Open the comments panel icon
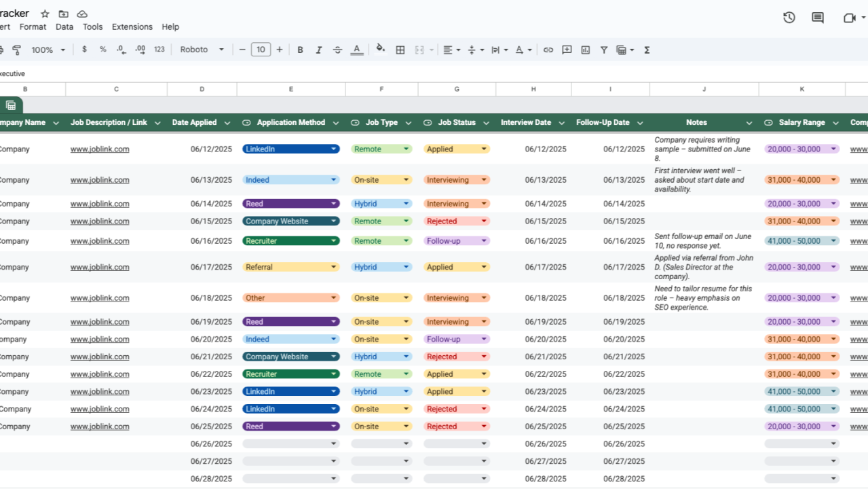The image size is (868, 489). pyautogui.click(x=818, y=18)
